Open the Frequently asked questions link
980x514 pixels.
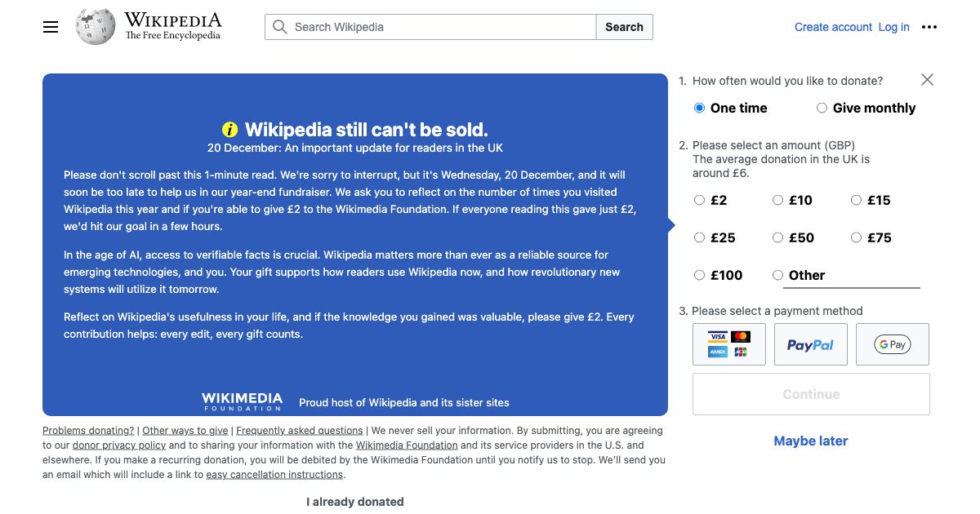pyautogui.click(x=299, y=430)
